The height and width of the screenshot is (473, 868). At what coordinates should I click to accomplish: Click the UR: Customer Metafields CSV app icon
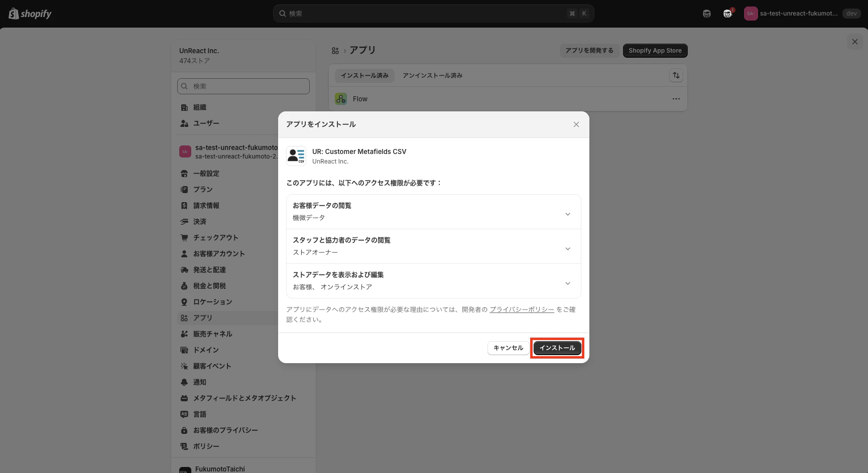coord(296,156)
